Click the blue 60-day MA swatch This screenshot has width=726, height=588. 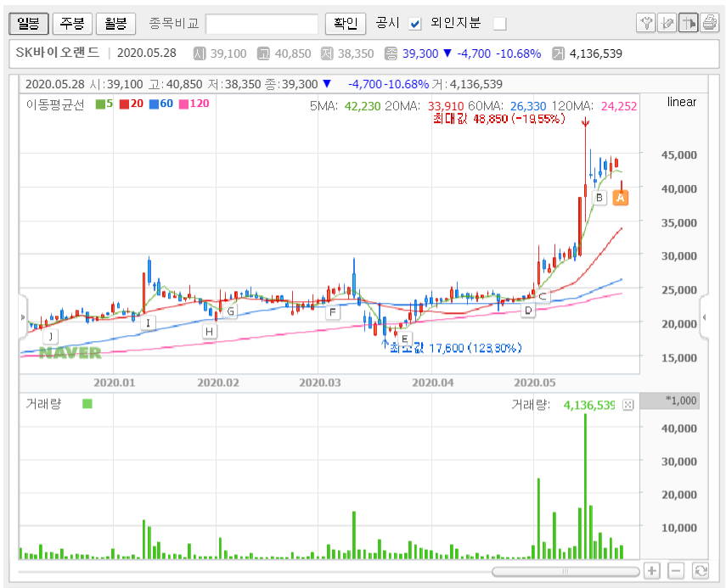[155, 104]
